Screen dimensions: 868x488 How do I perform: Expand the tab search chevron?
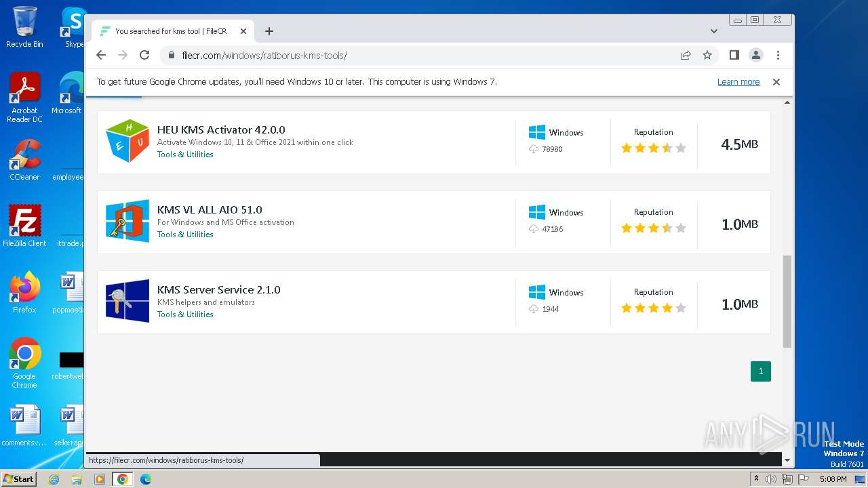(714, 31)
